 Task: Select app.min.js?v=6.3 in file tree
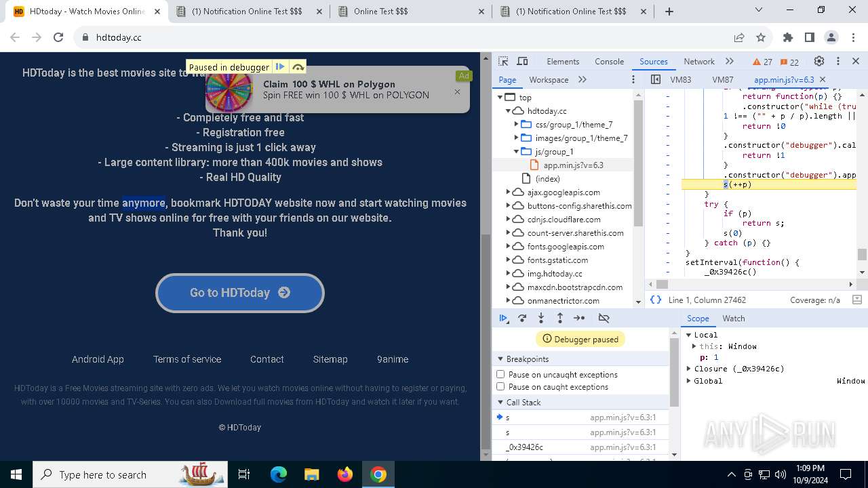[573, 165]
